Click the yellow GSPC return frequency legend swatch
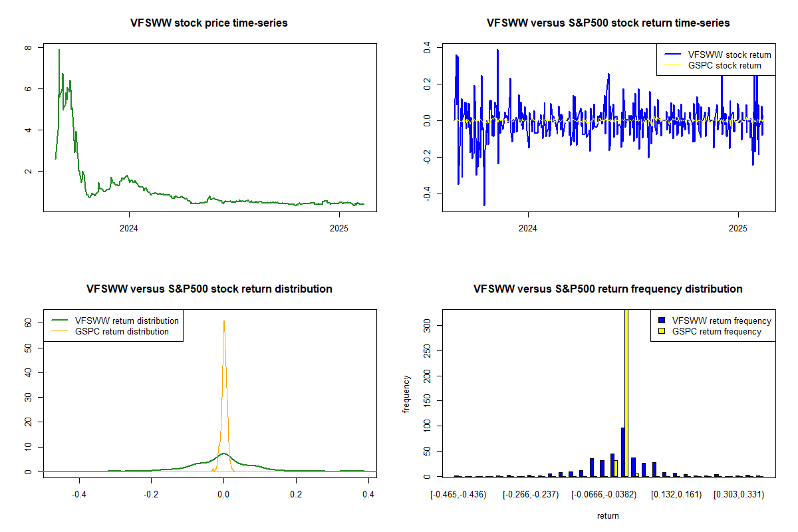Image resolution: width=798 pixels, height=532 pixels. 662,331
